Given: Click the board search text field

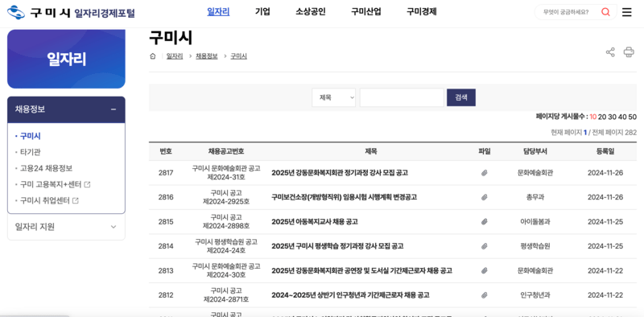Looking at the screenshot, I should click(x=402, y=97).
